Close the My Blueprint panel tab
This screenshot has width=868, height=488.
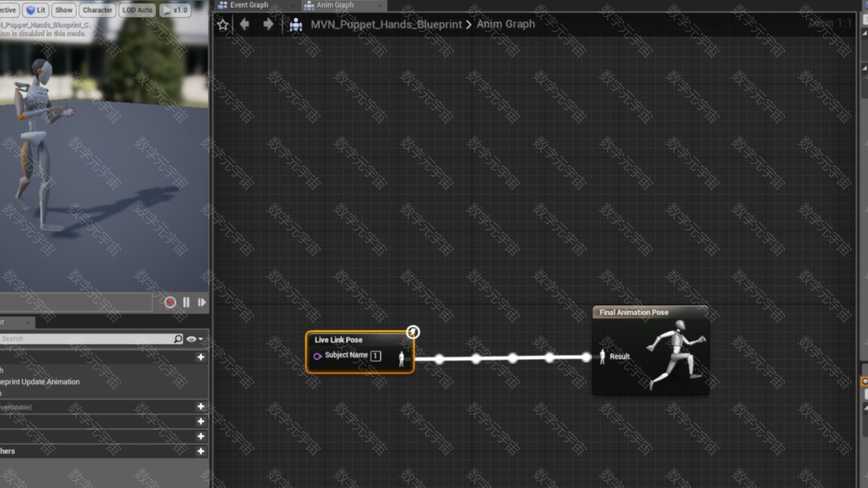pyautogui.click(x=28, y=323)
